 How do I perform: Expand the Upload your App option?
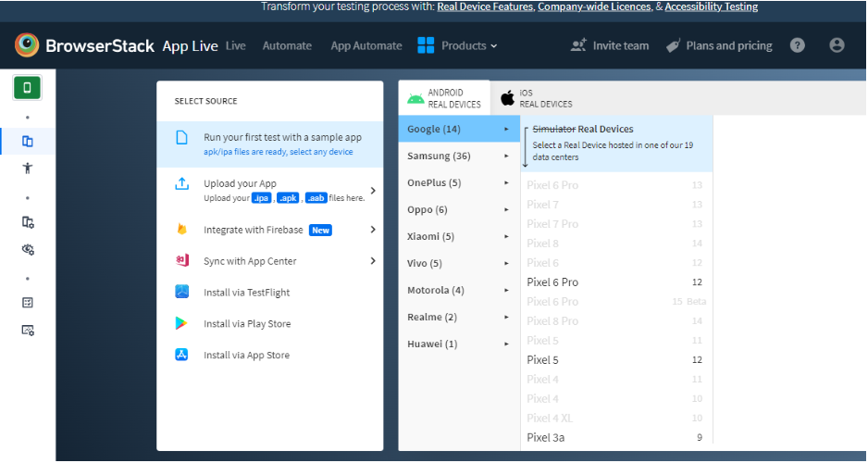click(373, 190)
